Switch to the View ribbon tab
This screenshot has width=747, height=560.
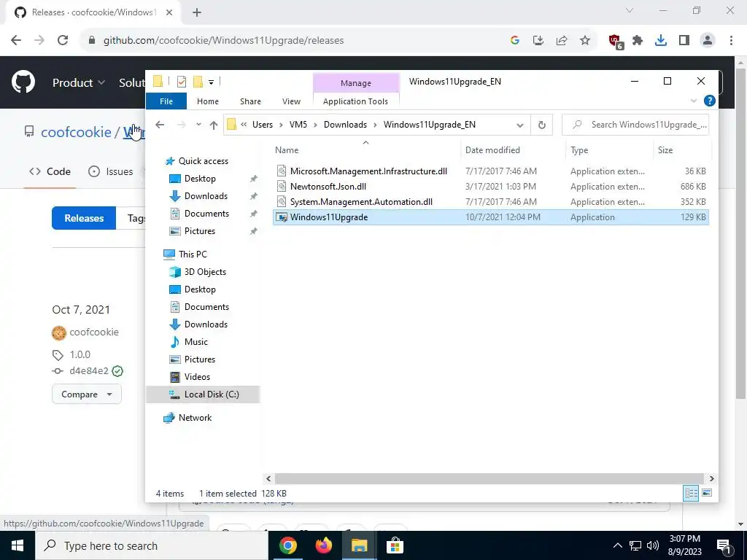tap(291, 101)
